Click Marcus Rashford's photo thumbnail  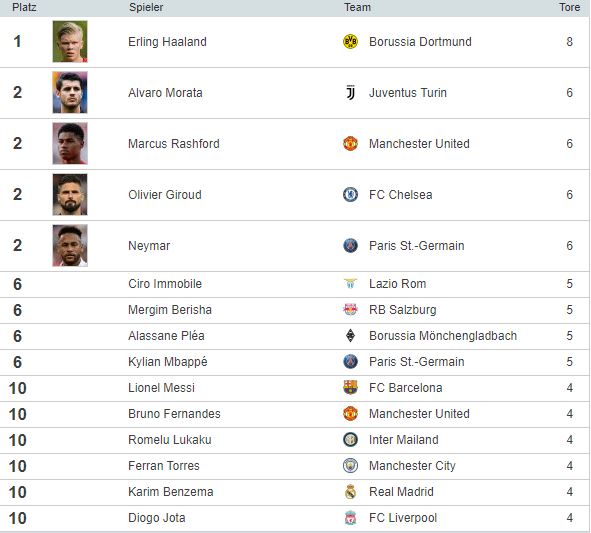coord(70,144)
